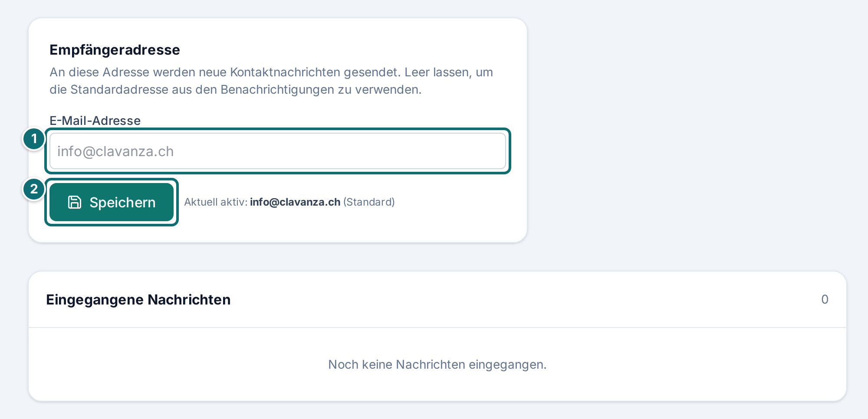Click the message count 0
The image size is (868, 419).
[825, 299]
